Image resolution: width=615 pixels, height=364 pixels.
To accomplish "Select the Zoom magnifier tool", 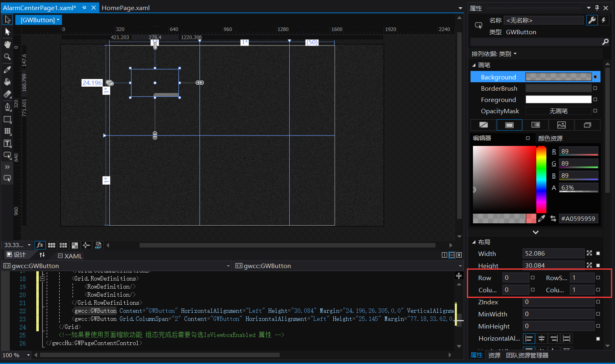I will coord(7,57).
